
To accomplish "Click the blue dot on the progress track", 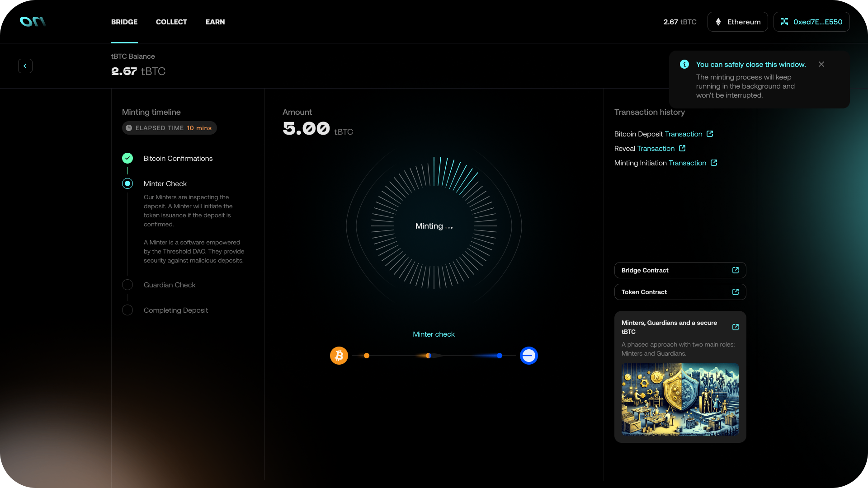I will click(x=500, y=356).
